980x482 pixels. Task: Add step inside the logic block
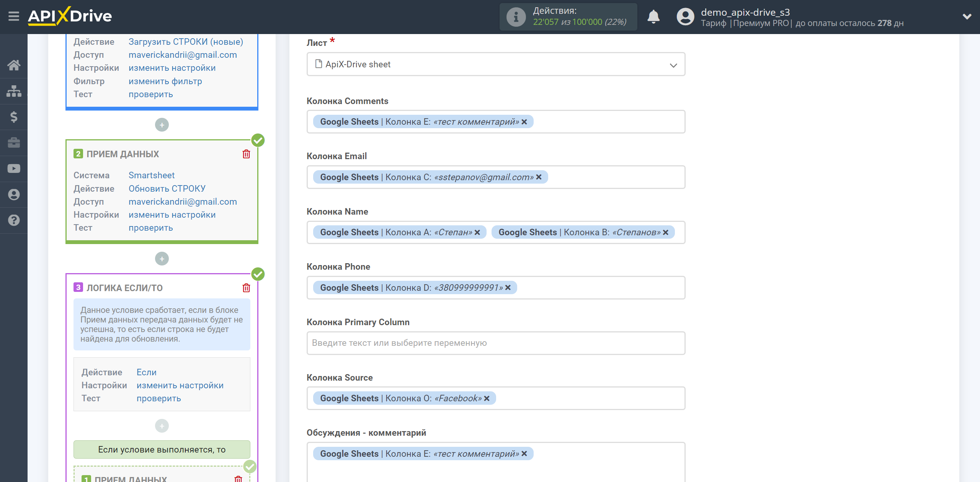(162, 426)
